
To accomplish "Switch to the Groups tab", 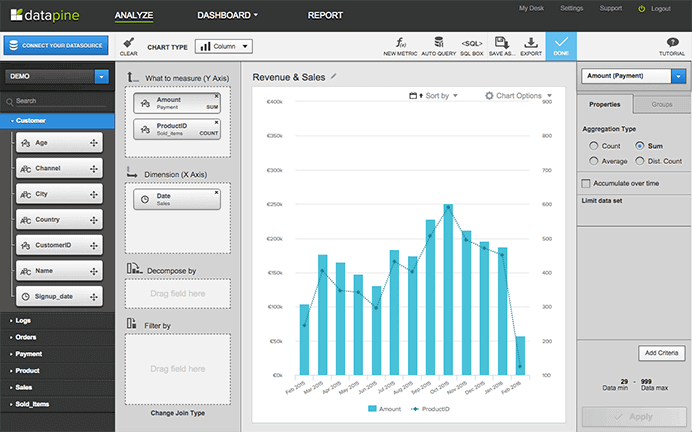I will click(662, 104).
